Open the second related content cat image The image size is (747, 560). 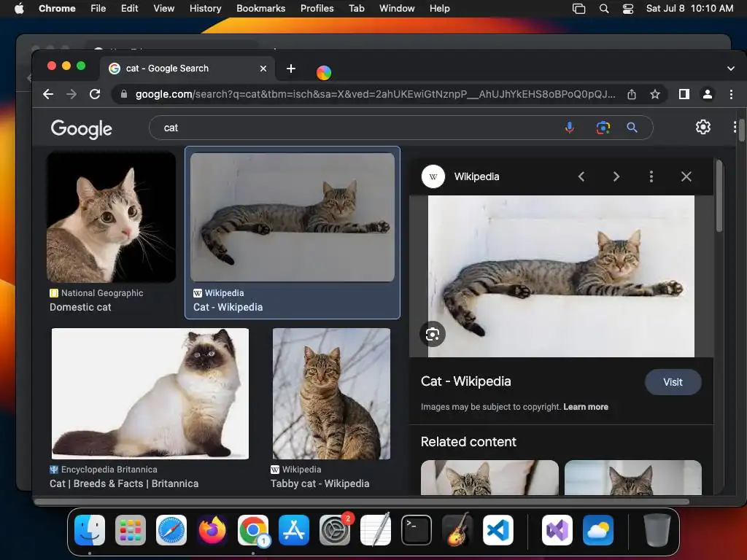click(x=633, y=478)
